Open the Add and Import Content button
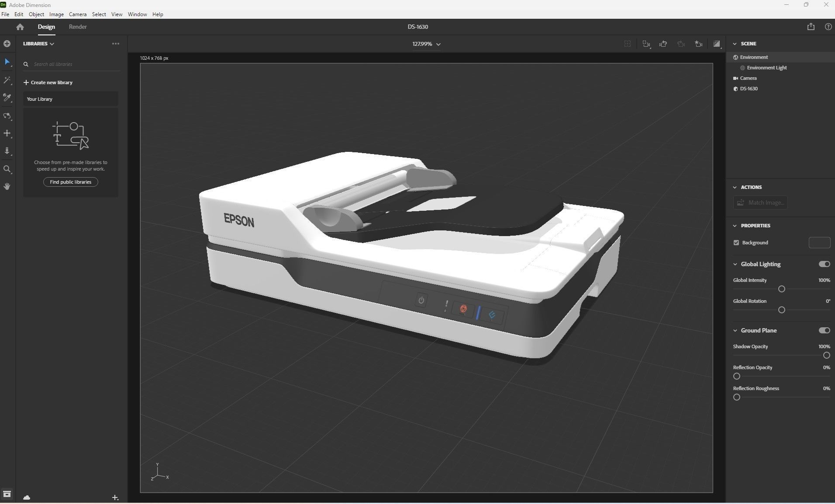Screen dimensions: 835x504 (7, 44)
